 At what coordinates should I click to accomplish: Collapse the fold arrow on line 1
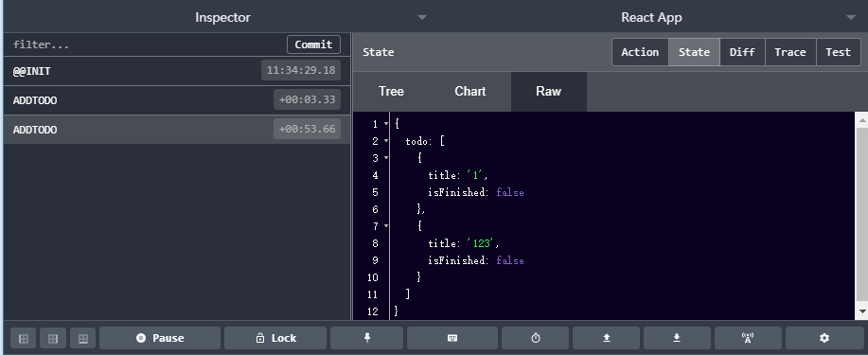click(386, 124)
